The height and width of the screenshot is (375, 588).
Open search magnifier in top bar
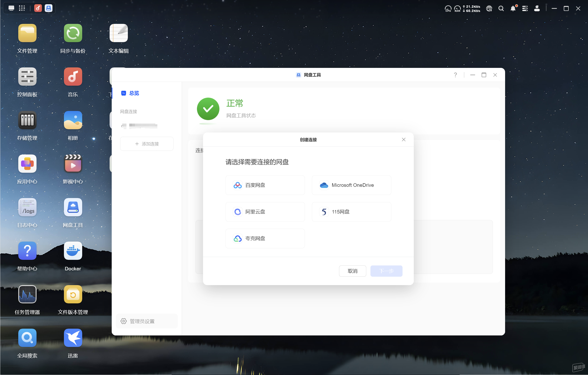click(x=501, y=9)
